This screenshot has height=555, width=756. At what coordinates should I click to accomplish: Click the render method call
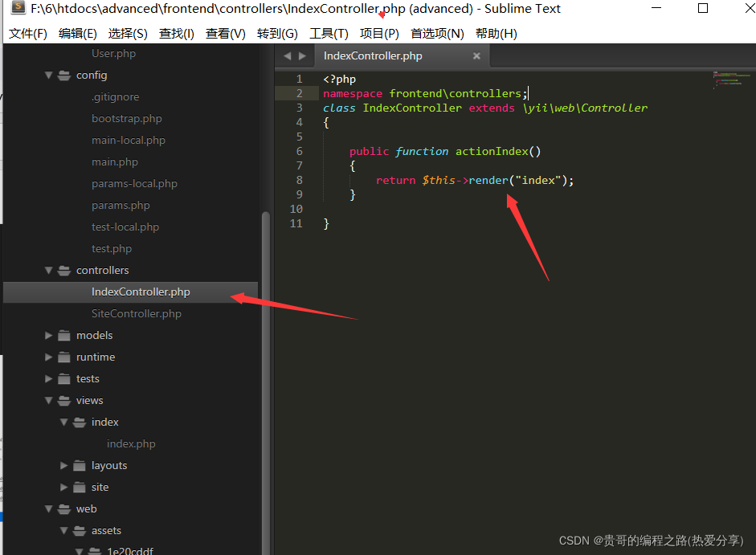pyautogui.click(x=488, y=181)
